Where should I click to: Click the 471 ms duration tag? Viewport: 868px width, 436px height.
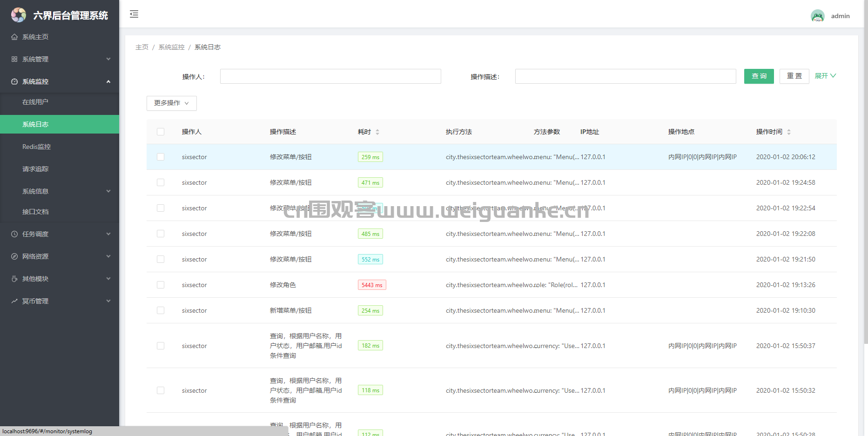(370, 183)
